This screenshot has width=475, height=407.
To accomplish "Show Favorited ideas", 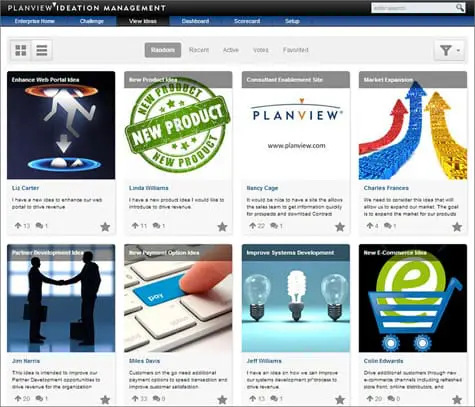I will 296,50.
